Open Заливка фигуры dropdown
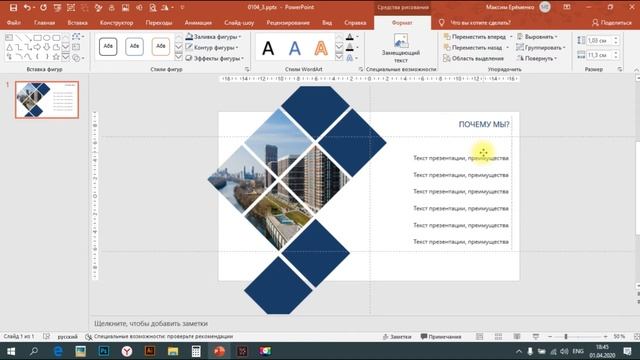This screenshot has height=360, width=640. point(213,37)
